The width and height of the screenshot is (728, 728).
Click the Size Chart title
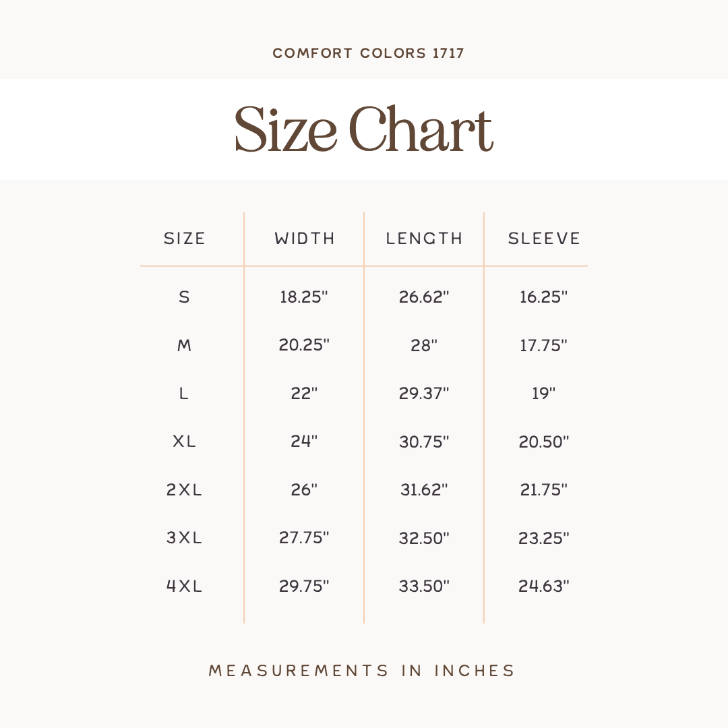pos(363,129)
